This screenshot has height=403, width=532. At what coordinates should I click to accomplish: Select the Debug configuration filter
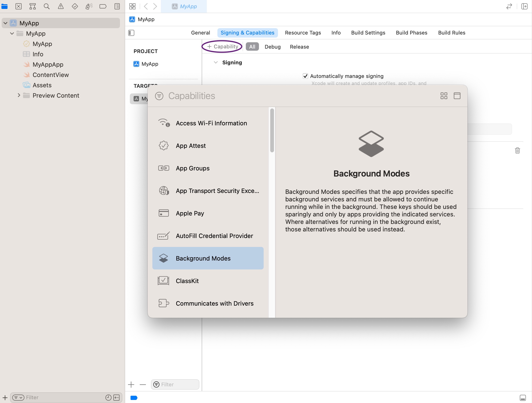(273, 47)
